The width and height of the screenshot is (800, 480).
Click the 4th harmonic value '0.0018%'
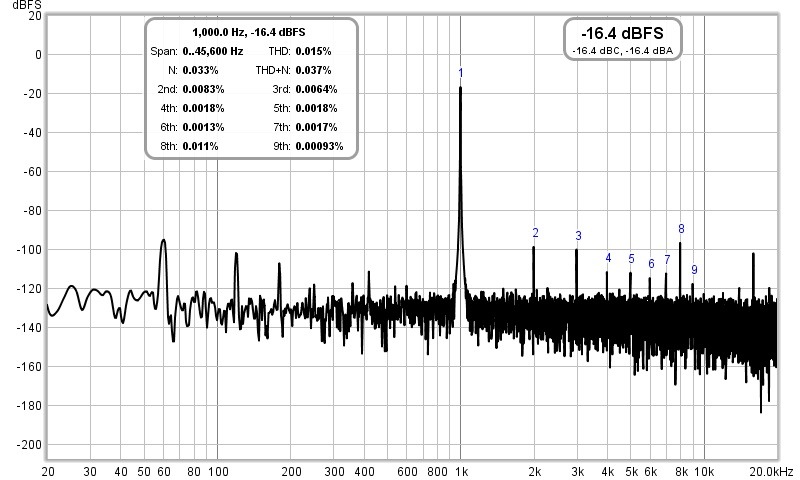(203, 108)
